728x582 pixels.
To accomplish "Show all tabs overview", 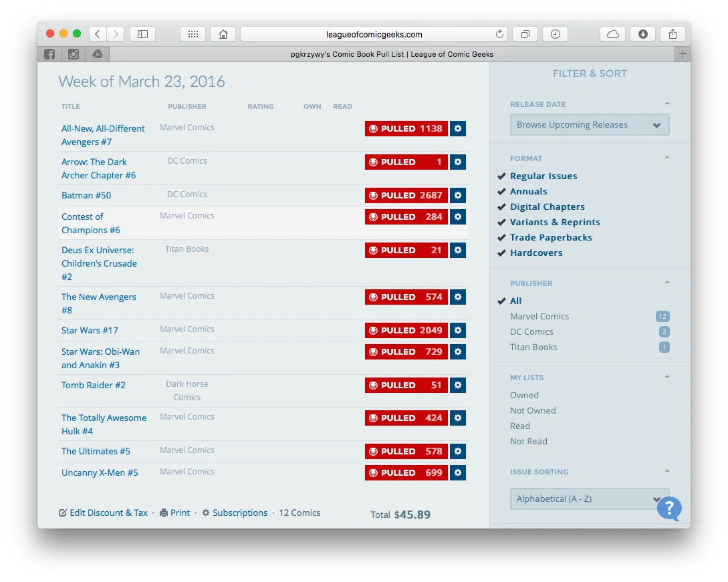I will click(x=525, y=34).
